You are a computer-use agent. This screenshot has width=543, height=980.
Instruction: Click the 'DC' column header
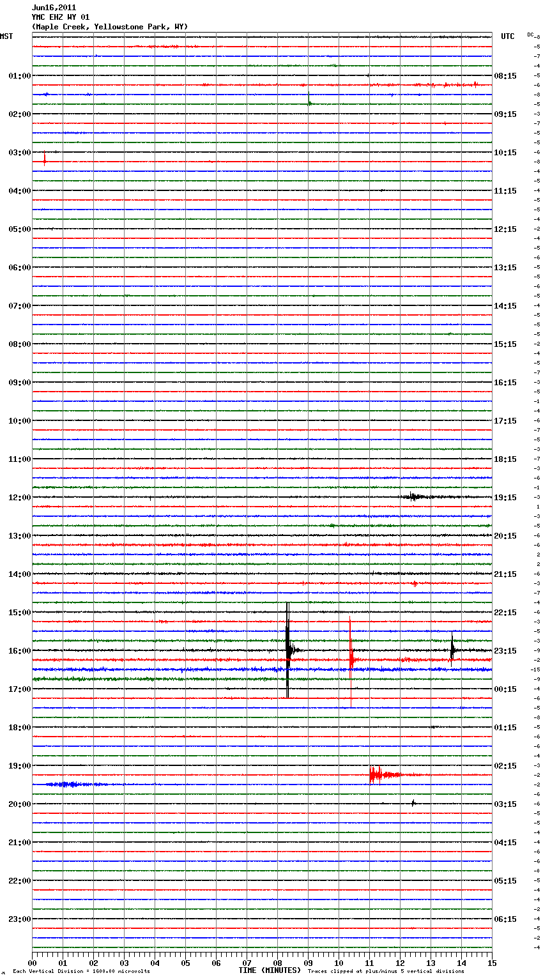click(530, 34)
